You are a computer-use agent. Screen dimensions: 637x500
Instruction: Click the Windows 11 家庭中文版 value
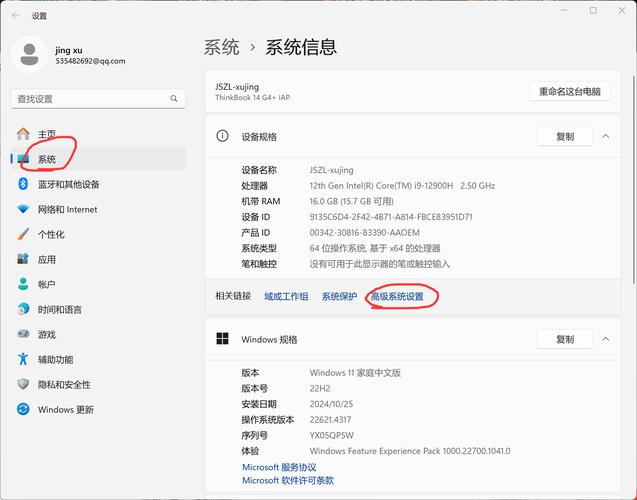click(x=355, y=372)
